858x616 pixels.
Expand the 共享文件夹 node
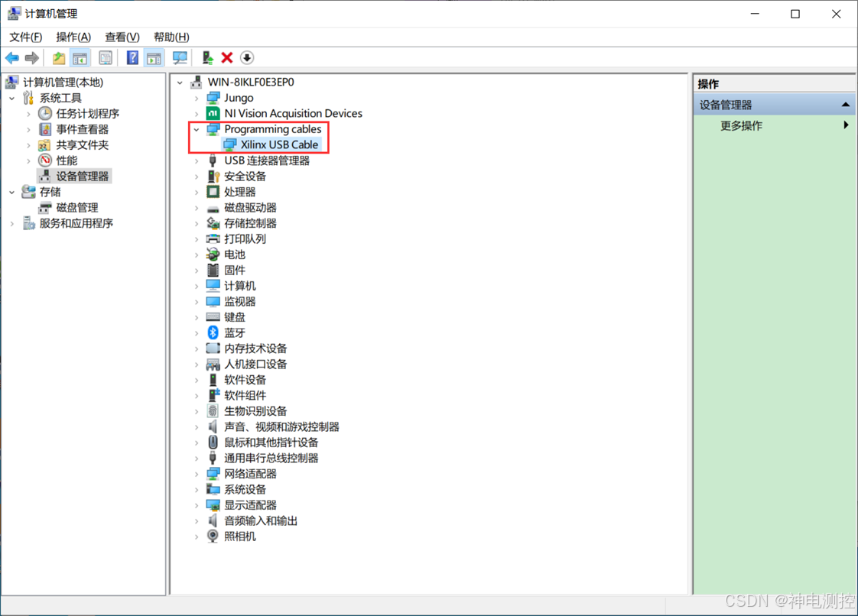[28, 145]
